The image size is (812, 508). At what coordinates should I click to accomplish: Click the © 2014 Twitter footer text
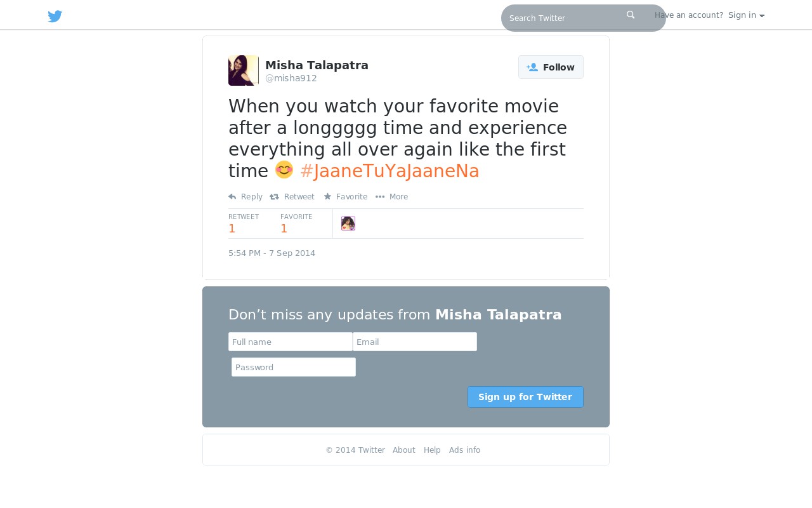pyautogui.click(x=355, y=450)
